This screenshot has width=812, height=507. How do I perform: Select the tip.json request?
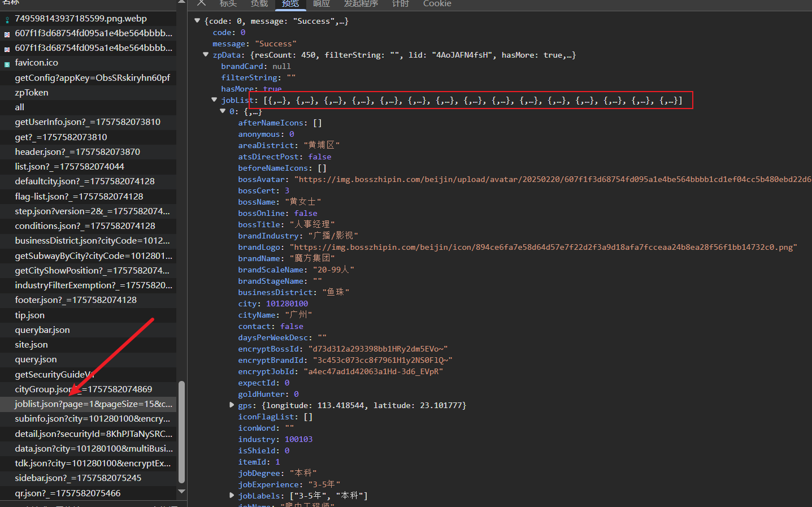pyautogui.click(x=88, y=315)
